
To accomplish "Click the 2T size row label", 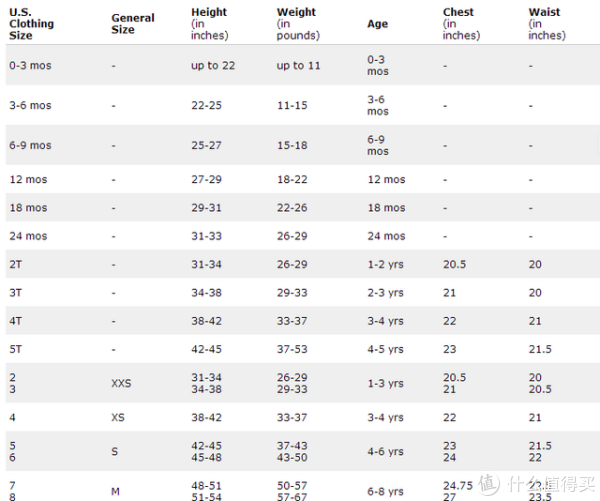I will point(16,264).
